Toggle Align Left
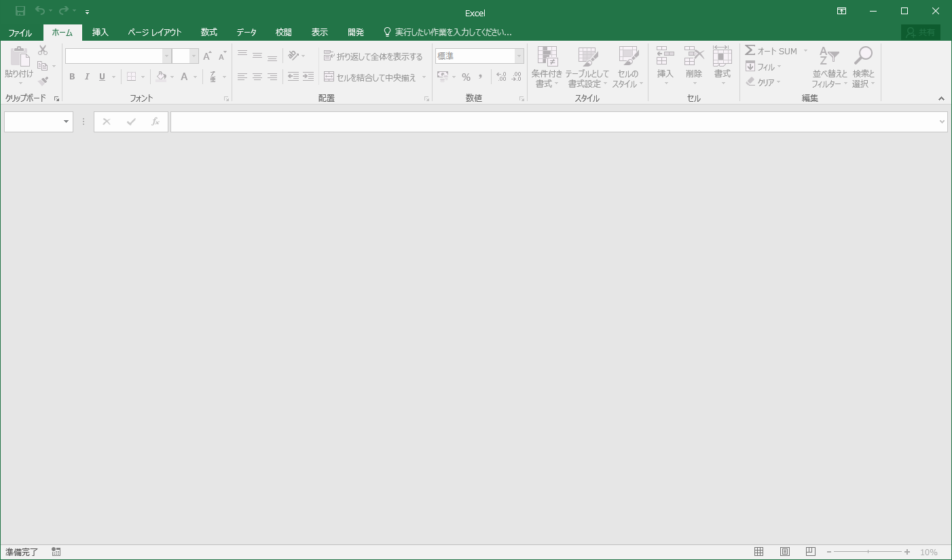Image resolution: width=952 pixels, height=560 pixels. click(x=242, y=77)
